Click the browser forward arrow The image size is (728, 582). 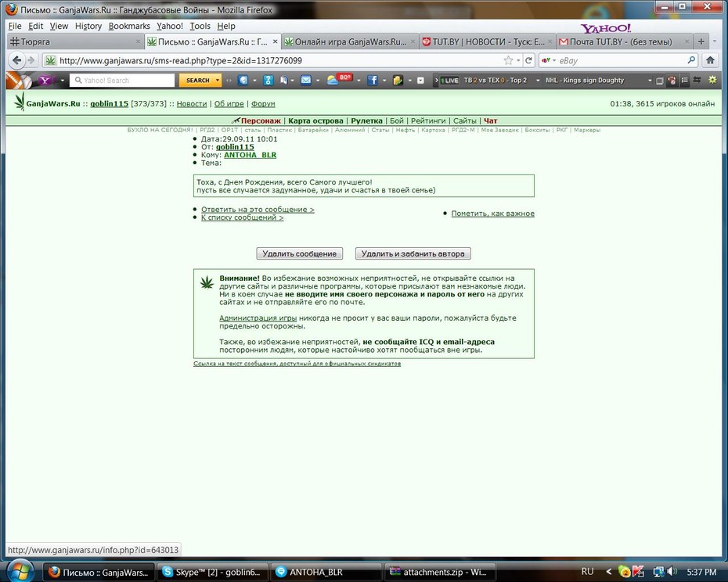(31, 60)
